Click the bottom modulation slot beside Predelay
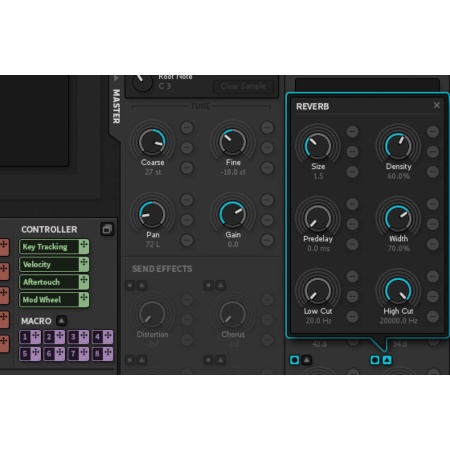The height and width of the screenshot is (450, 450). click(352, 244)
